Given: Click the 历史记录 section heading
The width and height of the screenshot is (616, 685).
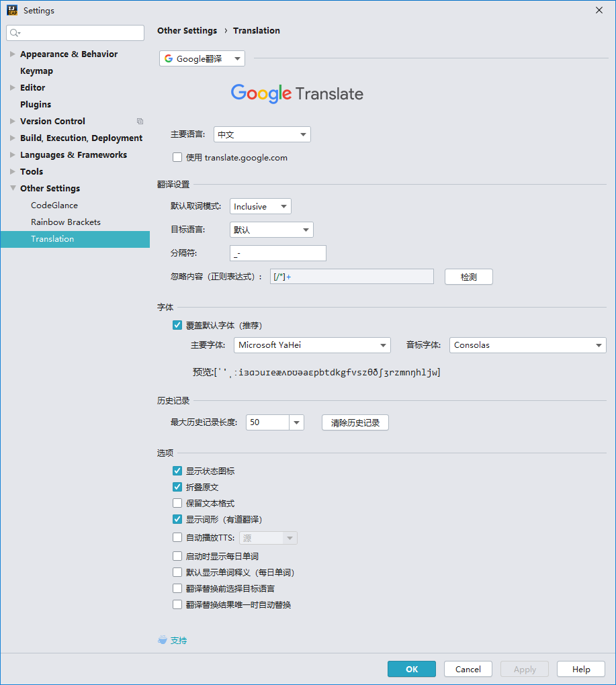Looking at the screenshot, I should pos(173,401).
